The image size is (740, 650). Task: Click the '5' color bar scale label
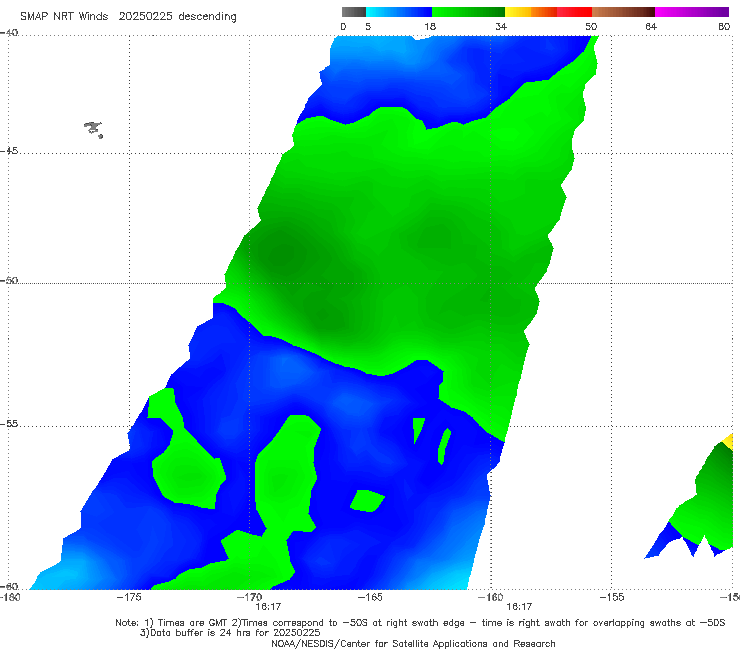click(368, 26)
